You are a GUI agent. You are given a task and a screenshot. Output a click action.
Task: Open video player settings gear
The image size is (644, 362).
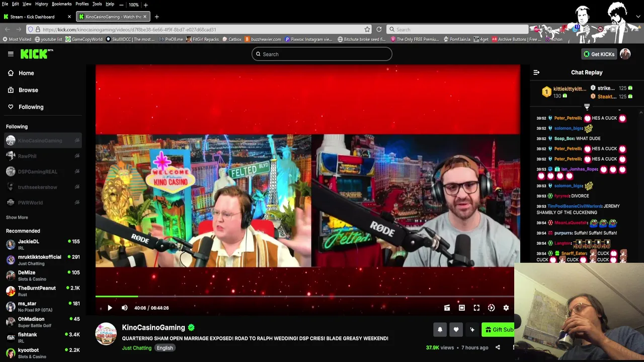506,308
